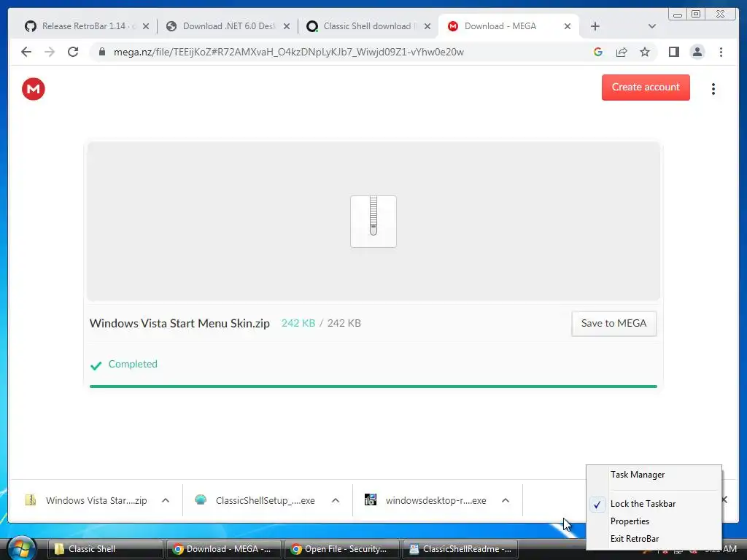Reload the current page
Image resolution: width=747 pixels, height=560 pixels.
click(73, 52)
